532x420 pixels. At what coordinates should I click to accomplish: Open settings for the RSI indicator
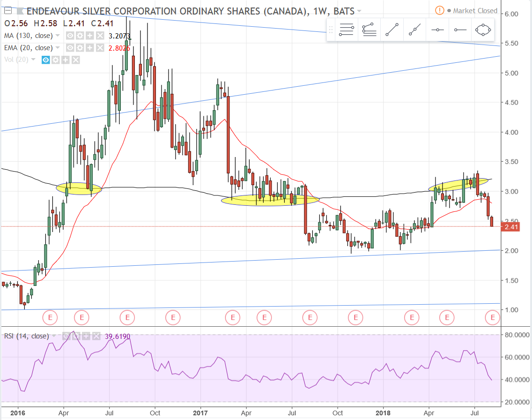pyautogui.click(x=76, y=336)
